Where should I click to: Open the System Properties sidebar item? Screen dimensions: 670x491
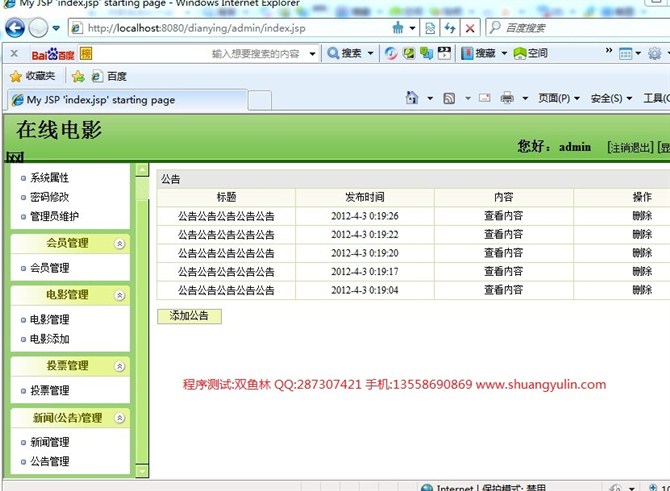[49, 178]
